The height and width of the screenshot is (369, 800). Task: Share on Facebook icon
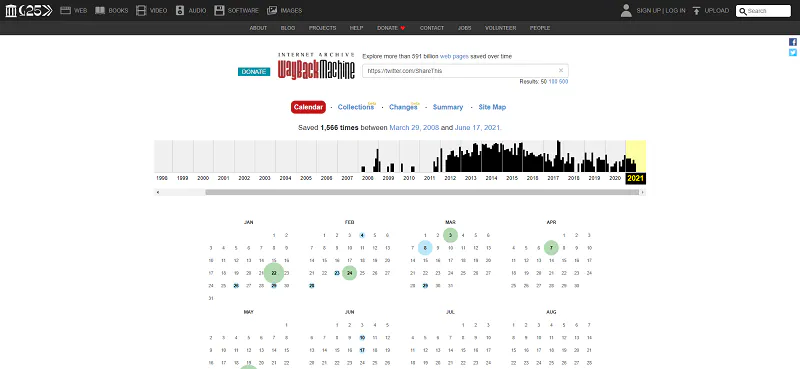point(793,42)
